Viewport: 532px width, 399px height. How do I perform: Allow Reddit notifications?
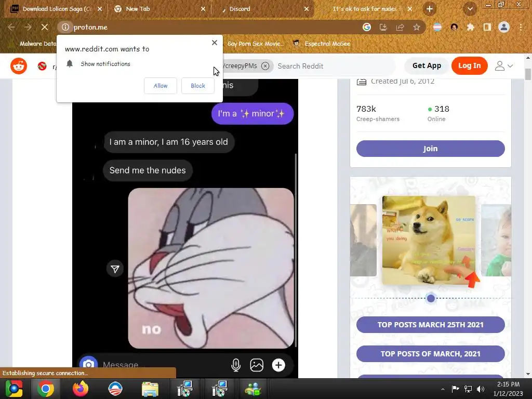pos(161,86)
